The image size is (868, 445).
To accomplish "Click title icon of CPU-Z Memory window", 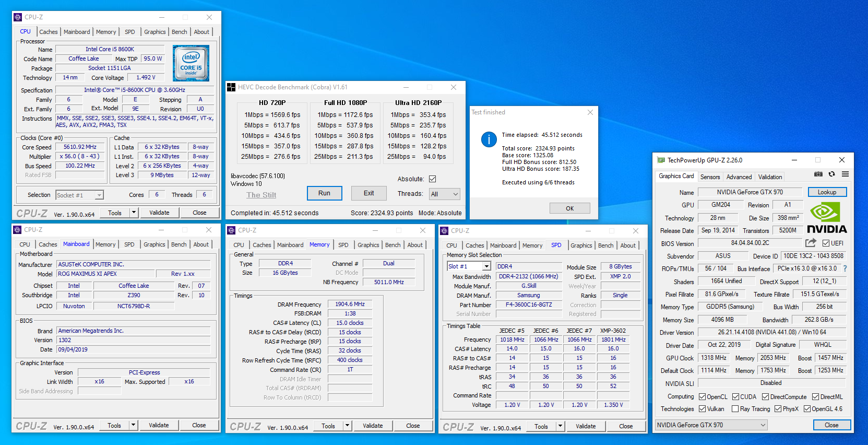I will pos(232,230).
